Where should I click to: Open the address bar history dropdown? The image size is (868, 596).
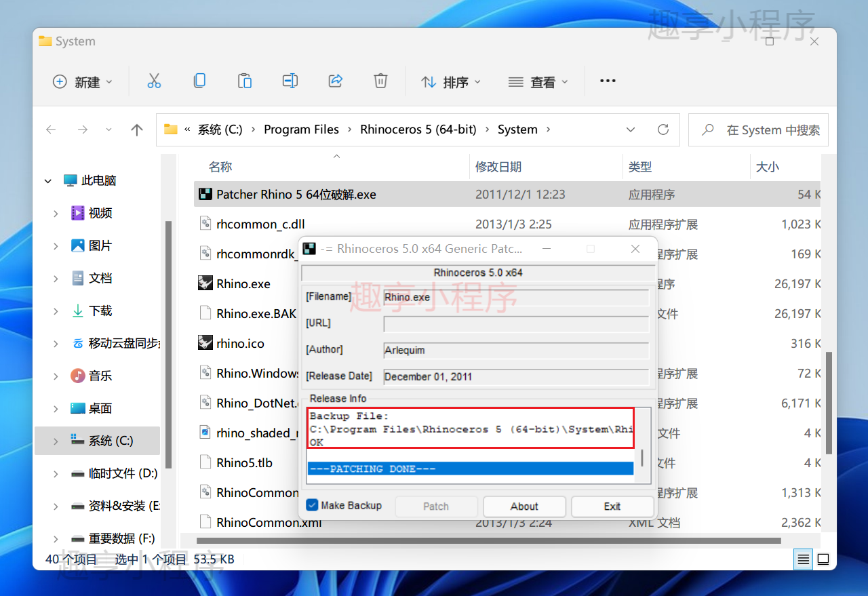631,130
